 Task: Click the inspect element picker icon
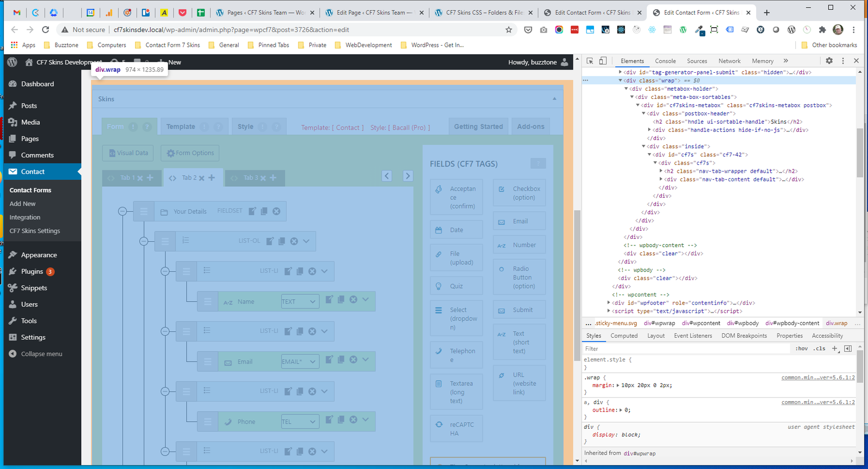590,61
